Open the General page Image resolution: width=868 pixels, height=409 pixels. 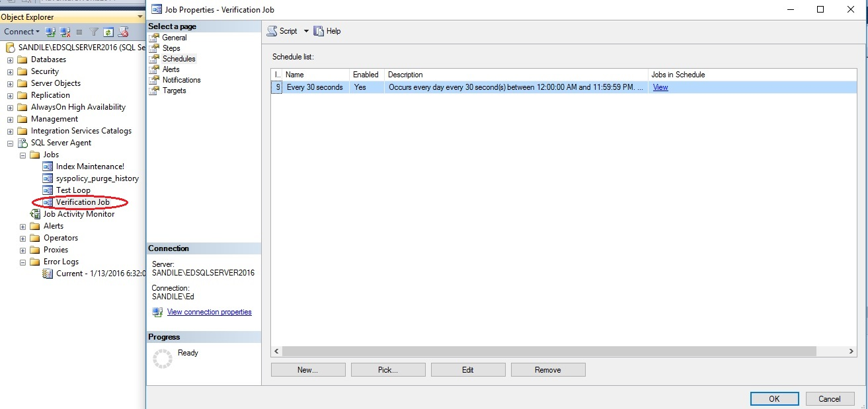[x=175, y=38]
